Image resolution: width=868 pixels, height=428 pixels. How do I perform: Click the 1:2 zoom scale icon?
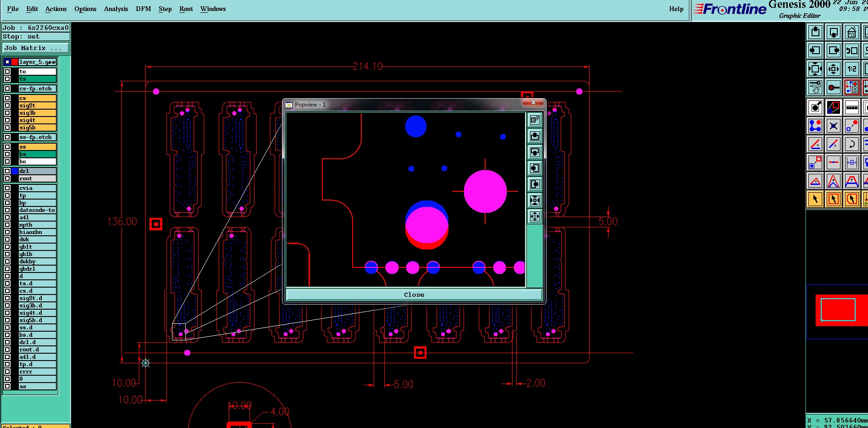(x=852, y=69)
